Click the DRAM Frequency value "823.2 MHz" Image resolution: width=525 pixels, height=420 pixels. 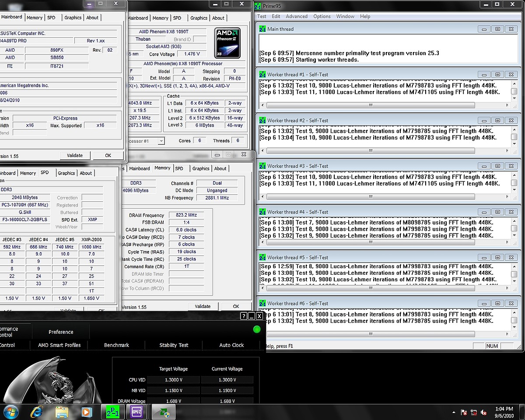click(186, 215)
